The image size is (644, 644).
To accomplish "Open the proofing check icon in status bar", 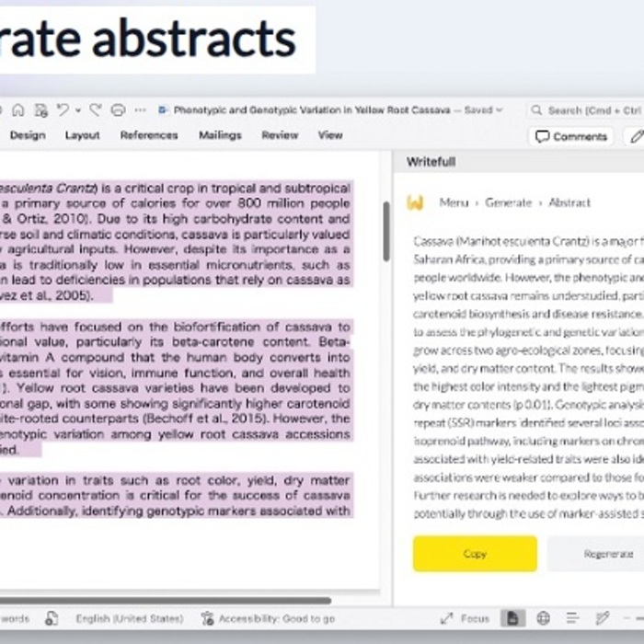I will (52, 618).
